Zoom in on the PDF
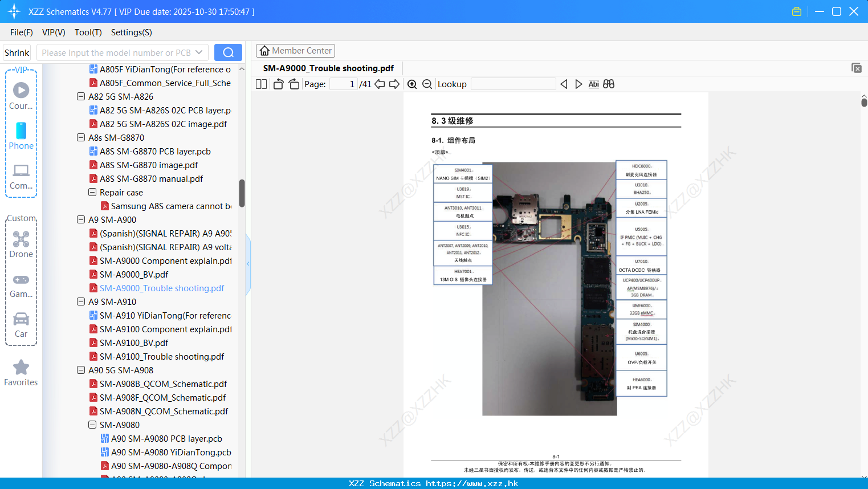The width and height of the screenshot is (868, 489). (412, 84)
